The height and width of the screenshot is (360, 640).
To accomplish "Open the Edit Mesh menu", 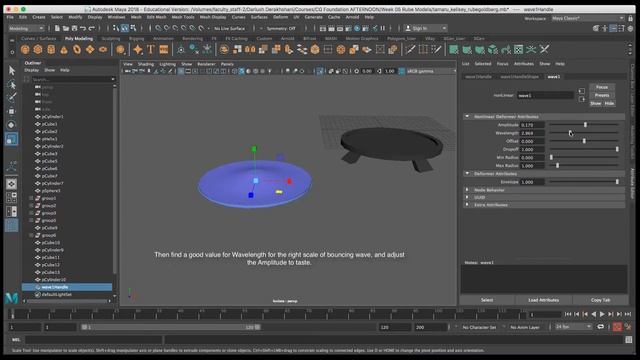I will [x=156, y=17].
